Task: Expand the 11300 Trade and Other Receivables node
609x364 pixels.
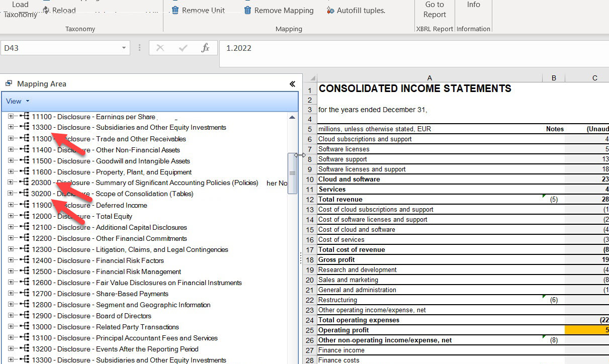Action: click(x=11, y=138)
